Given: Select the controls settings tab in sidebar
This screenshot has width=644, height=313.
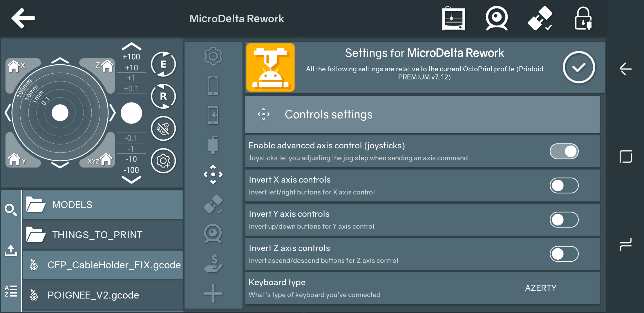Looking at the screenshot, I should (x=213, y=174).
